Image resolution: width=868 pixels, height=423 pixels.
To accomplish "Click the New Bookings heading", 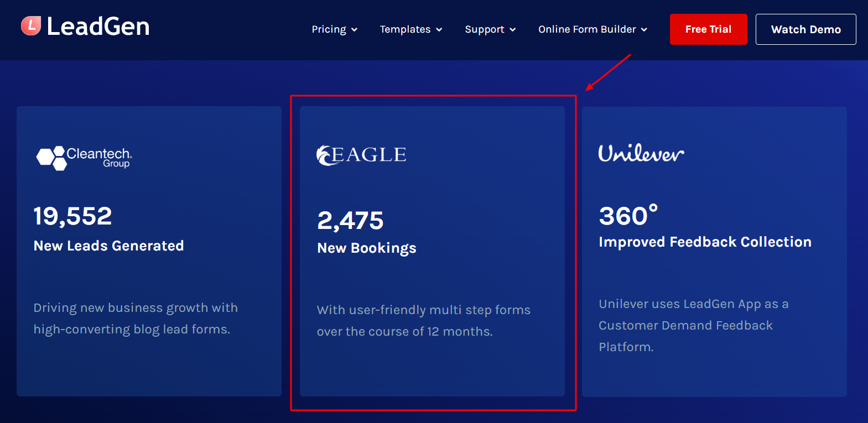I will pyautogui.click(x=366, y=248).
